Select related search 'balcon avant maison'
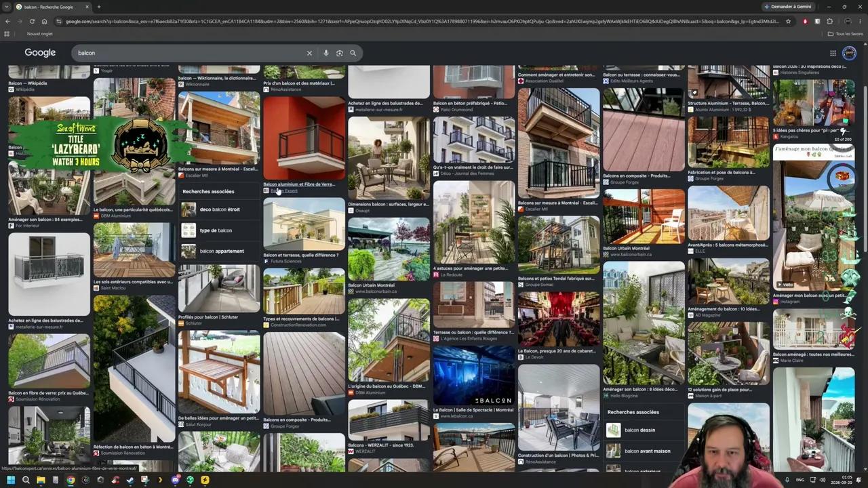Screen dimensions: 868x488 pyautogui.click(x=644, y=451)
